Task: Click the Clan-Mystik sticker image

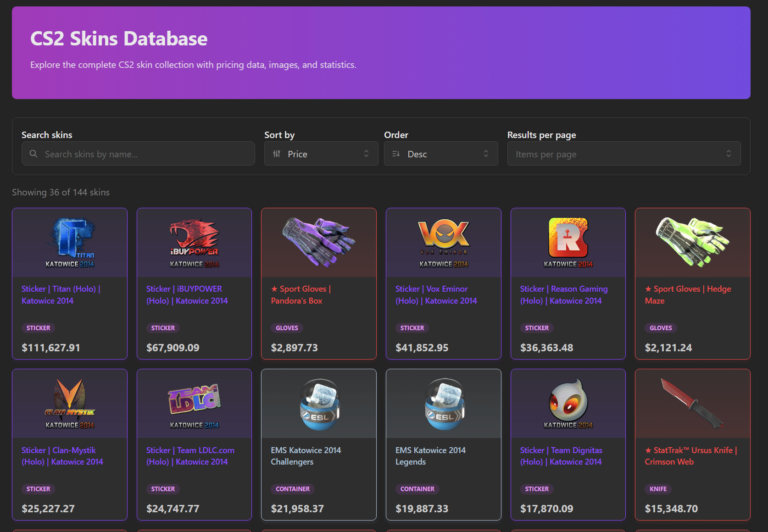Action: pos(69,403)
